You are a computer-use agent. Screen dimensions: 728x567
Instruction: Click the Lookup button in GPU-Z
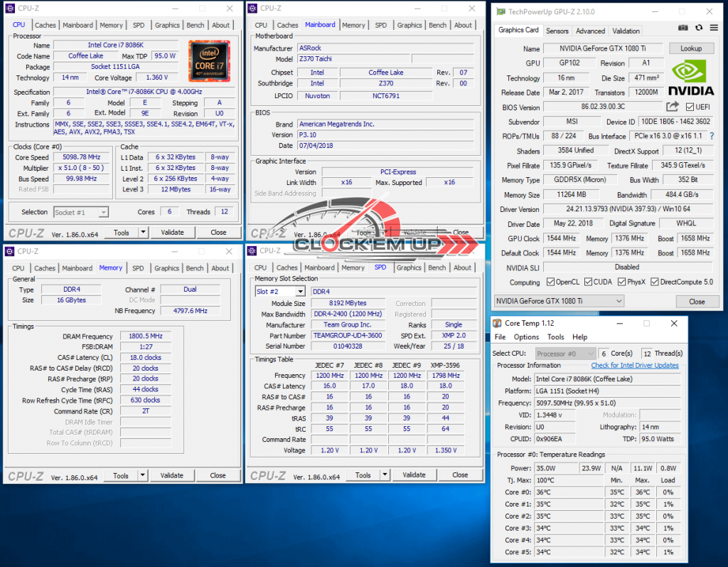coord(691,48)
